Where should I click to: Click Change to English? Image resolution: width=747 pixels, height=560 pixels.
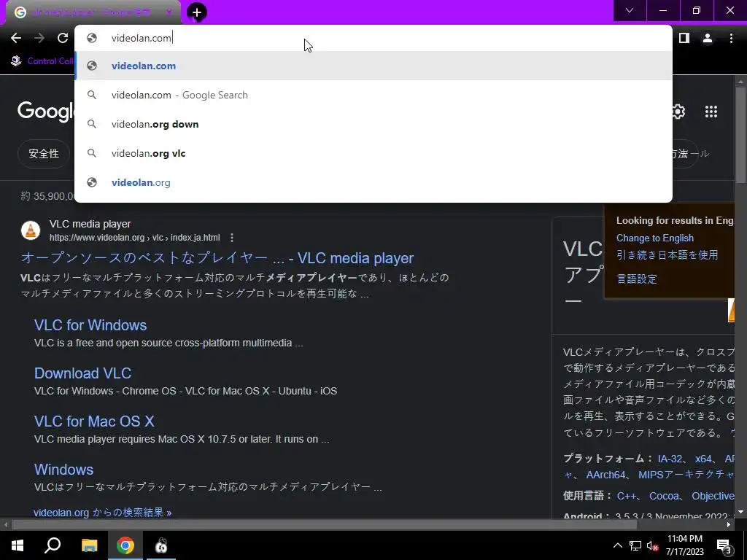click(x=655, y=238)
